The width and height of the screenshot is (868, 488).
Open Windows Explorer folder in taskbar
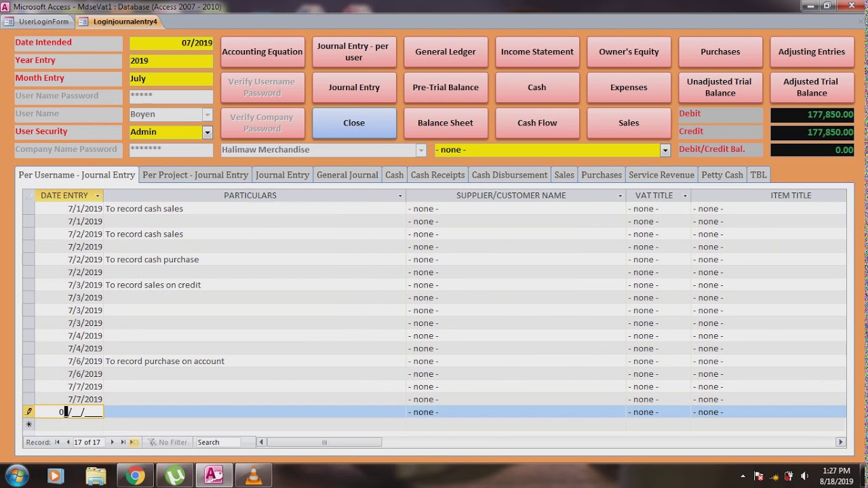(x=96, y=476)
